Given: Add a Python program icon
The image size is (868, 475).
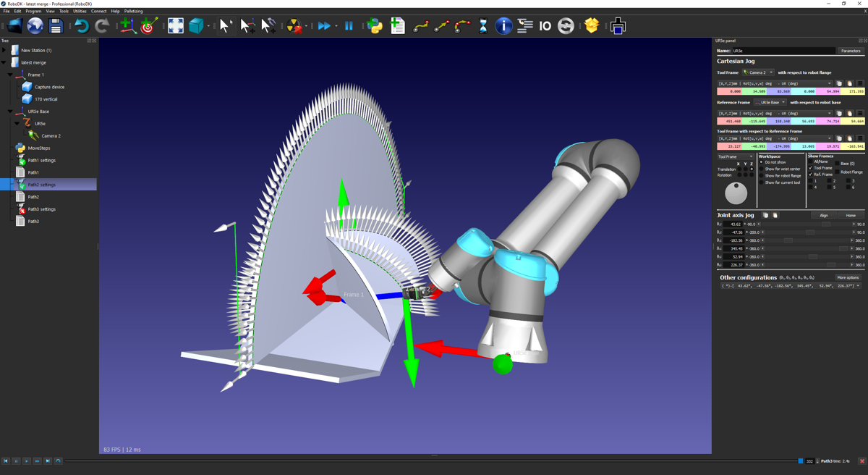Looking at the screenshot, I should [x=375, y=26].
